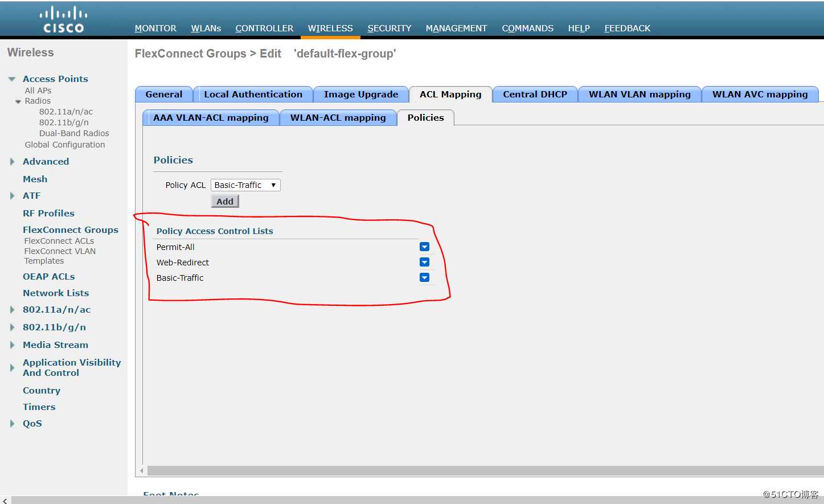824x504 pixels.
Task: Open the Policy ACL dropdown
Action: (x=245, y=185)
